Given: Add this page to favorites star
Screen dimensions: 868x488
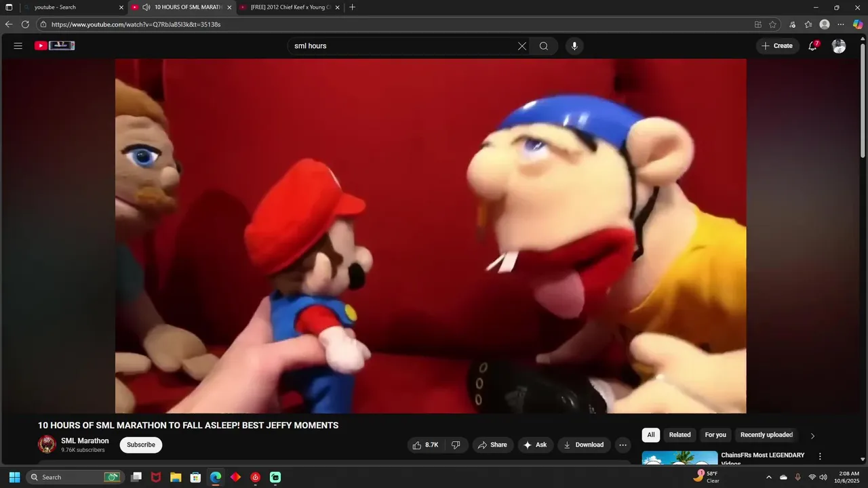Looking at the screenshot, I should pyautogui.click(x=773, y=24).
